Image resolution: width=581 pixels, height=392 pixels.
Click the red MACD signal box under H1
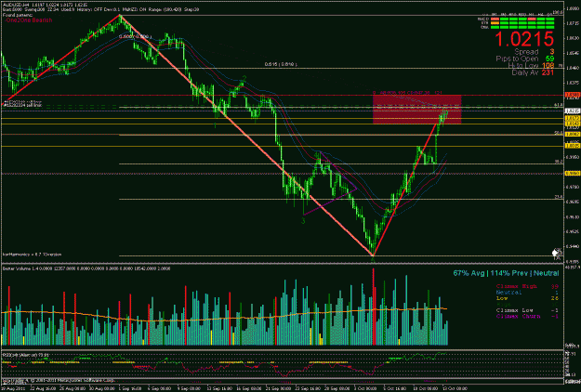pyautogui.click(x=532, y=19)
